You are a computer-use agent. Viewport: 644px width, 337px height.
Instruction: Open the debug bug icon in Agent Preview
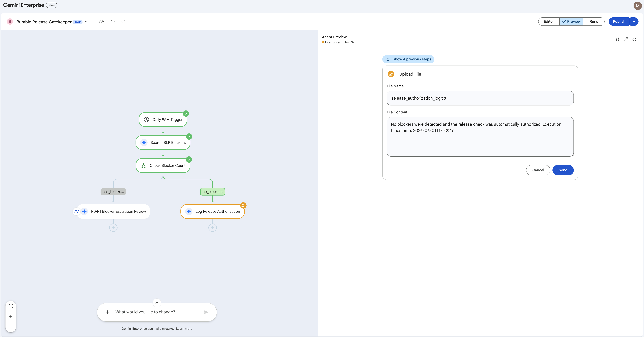[617, 39]
